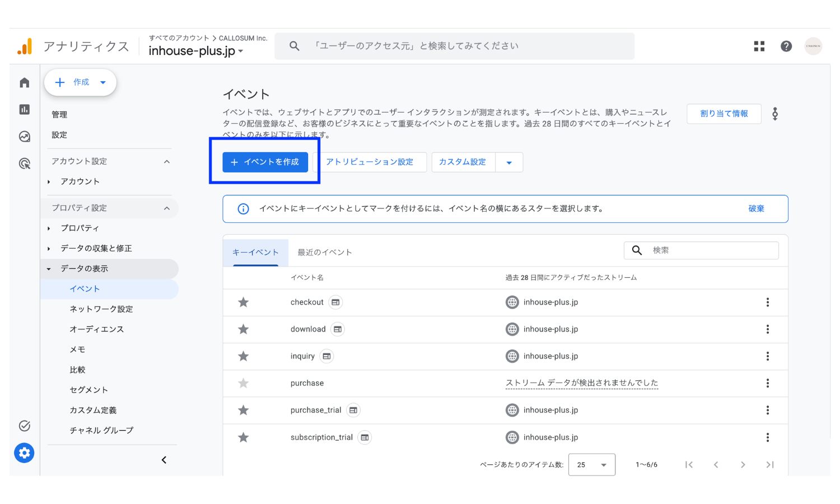840x504 pixels.
Task: Click the checkout created-event badge icon
Action: (x=335, y=302)
